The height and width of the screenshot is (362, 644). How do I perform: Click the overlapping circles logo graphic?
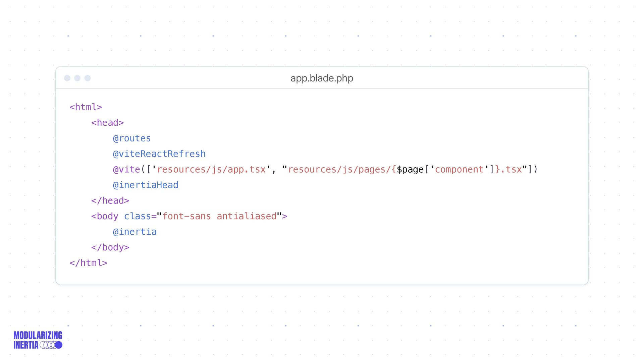(51, 345)
